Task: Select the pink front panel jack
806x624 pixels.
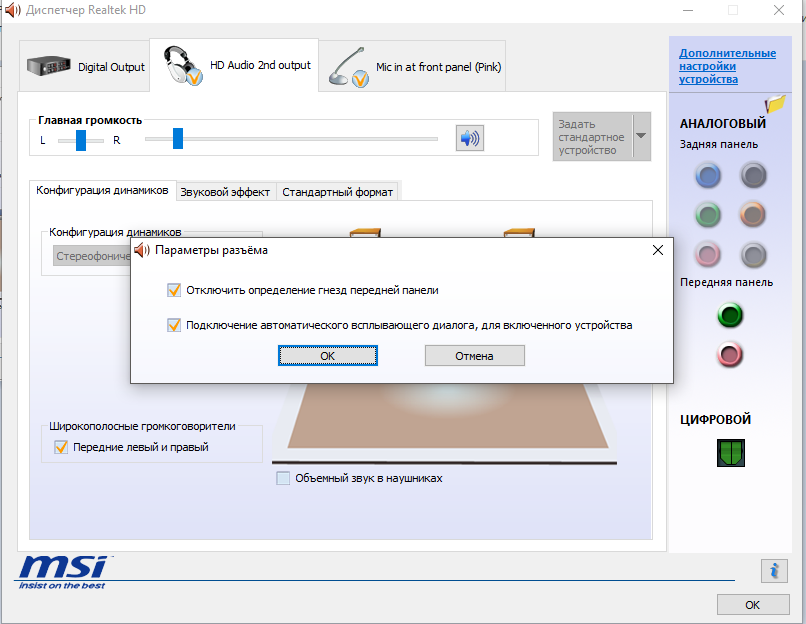Action: (730, 355)
